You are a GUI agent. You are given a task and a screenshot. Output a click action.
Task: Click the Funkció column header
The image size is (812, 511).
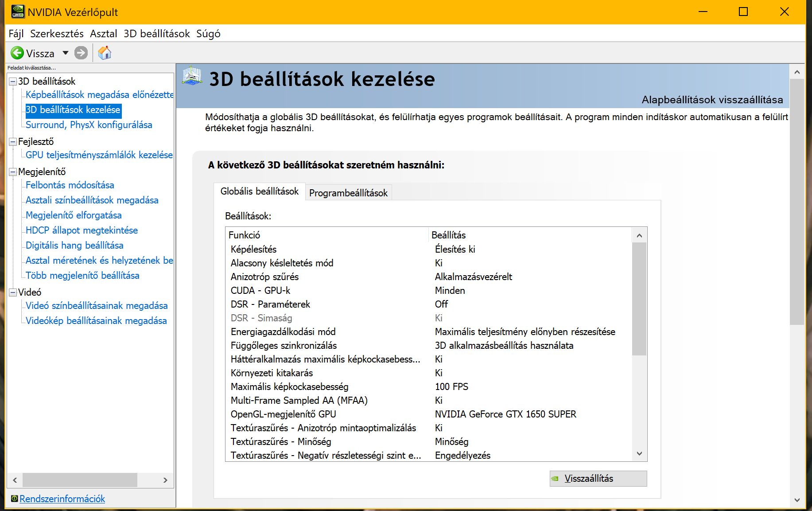coord(327,235)
